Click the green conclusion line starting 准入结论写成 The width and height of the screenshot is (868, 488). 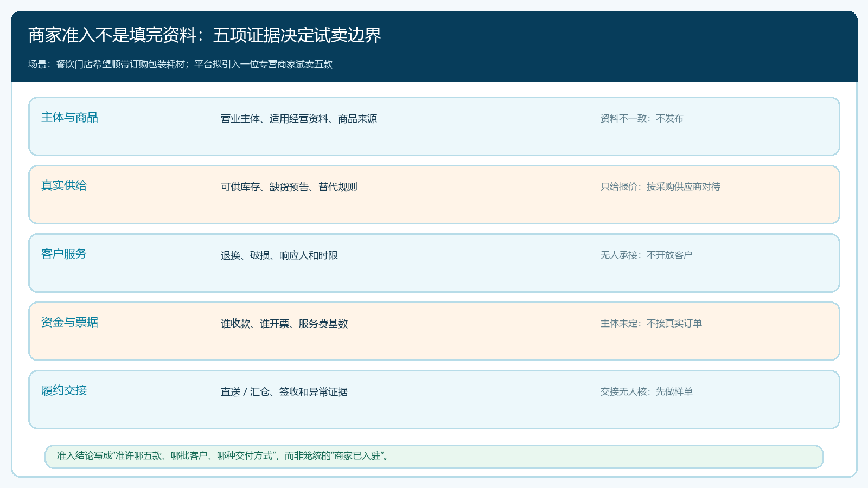point(224,456)
